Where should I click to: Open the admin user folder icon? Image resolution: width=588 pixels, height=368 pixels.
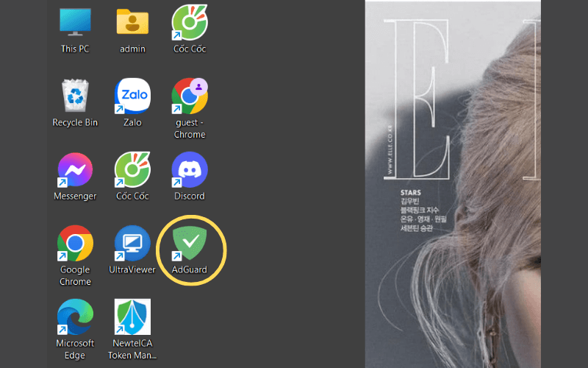coord(132,22)
